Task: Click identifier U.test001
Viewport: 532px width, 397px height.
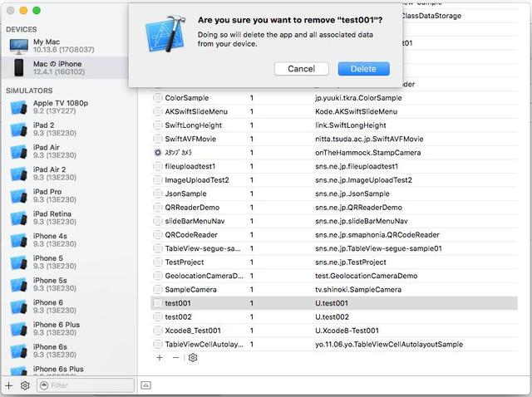Action: 332,303
